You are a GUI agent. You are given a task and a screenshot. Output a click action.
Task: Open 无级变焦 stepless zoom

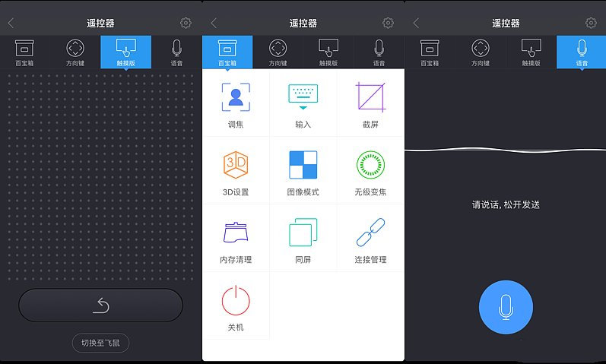click(x=370, y=171)
